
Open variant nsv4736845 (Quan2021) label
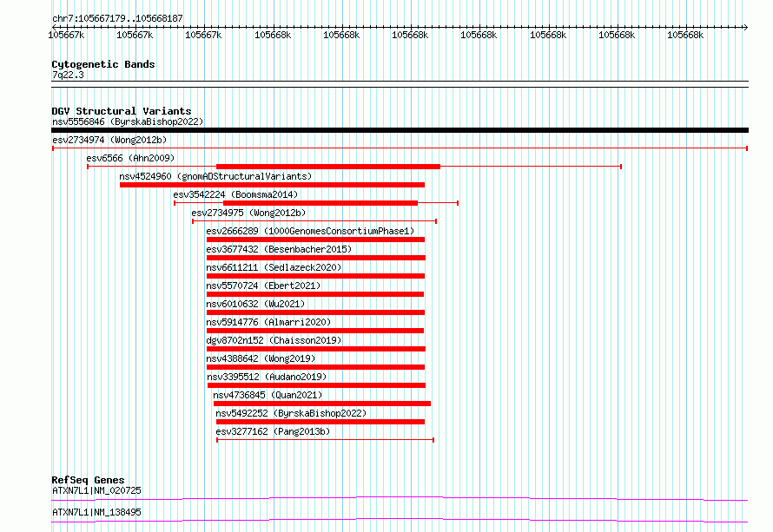point(268,395)
